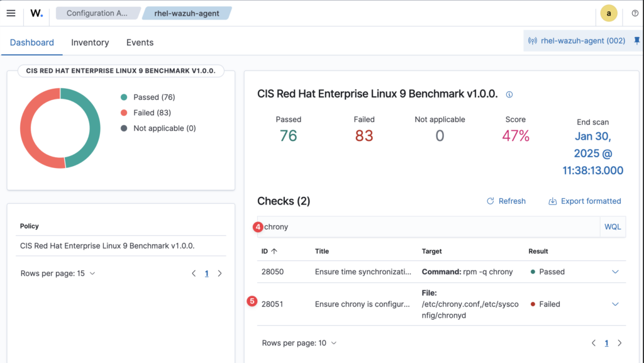Click the WQL query mode button
The image size is (644, 363).
(613, 226)
